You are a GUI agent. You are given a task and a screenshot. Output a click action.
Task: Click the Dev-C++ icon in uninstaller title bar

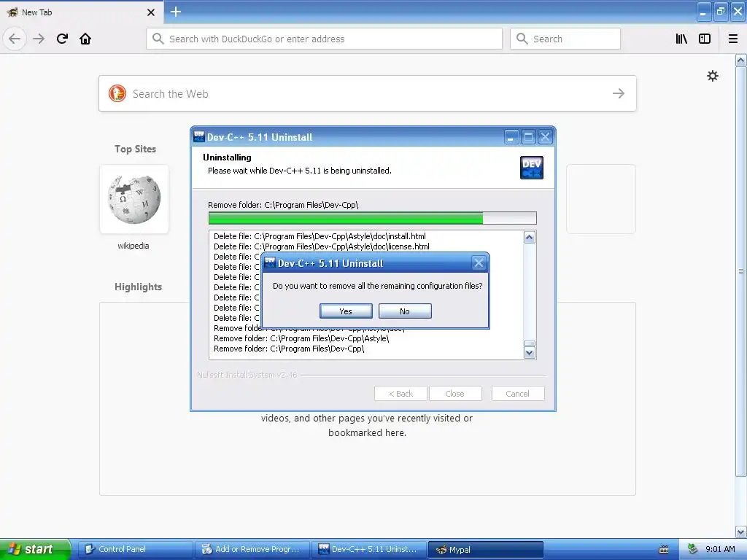point(199,136)
